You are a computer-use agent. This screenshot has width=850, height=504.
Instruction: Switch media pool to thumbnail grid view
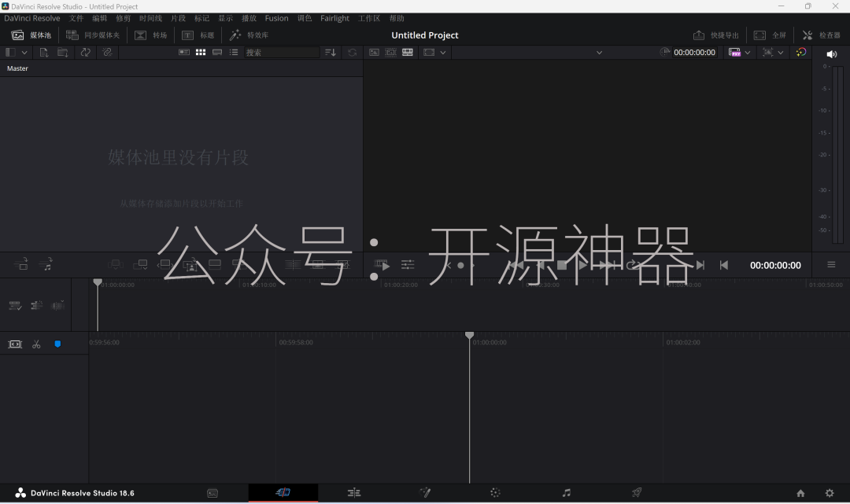(201, 53)
